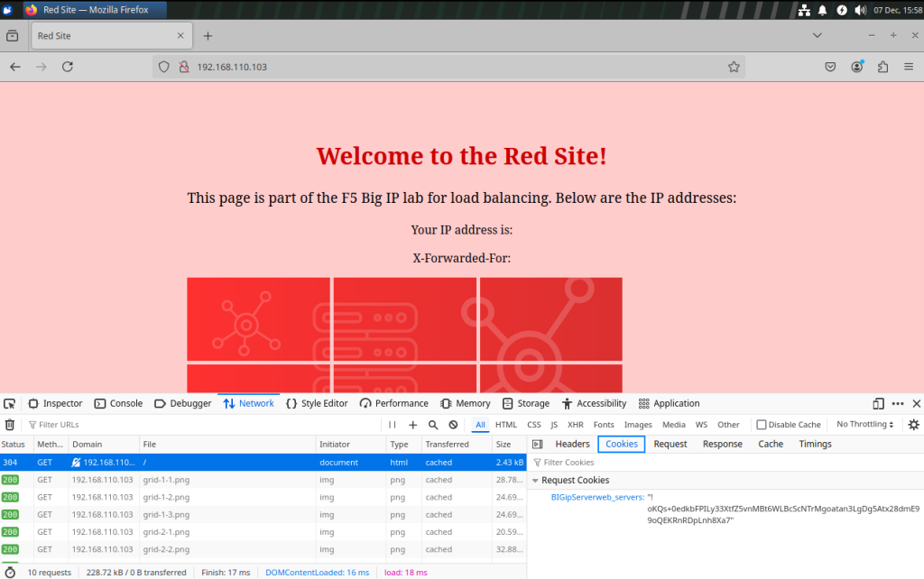Bookmark this page with star icon
The image size is (924, 579).
tap(734, 67)
